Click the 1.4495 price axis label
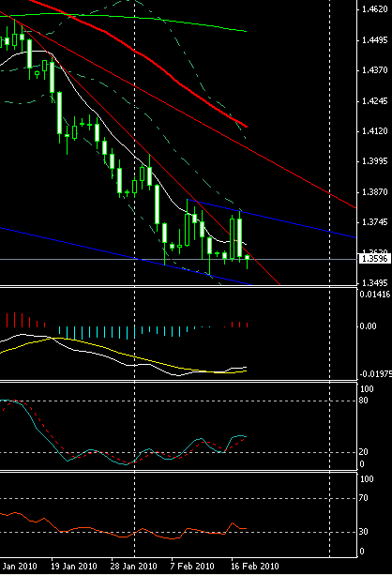This screenshot has height=575, width=392. click(374, 40)
